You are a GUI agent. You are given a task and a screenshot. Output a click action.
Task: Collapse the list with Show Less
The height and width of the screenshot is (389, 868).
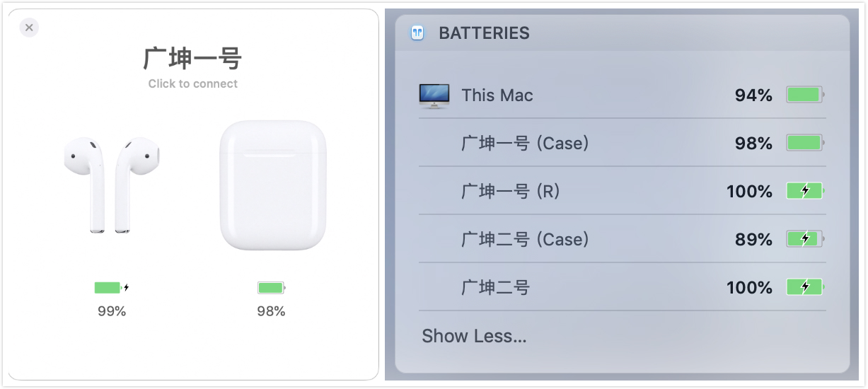coord(474,336)
